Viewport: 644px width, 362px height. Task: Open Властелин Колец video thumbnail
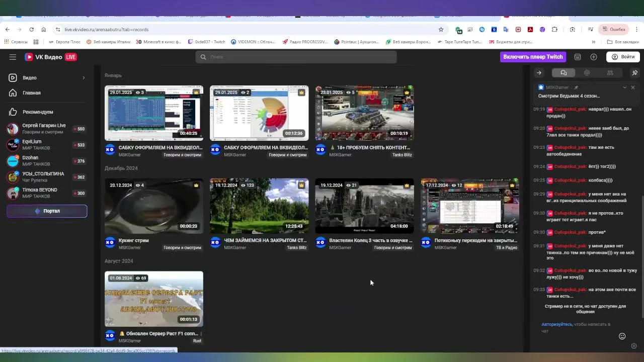pos(365,206)
